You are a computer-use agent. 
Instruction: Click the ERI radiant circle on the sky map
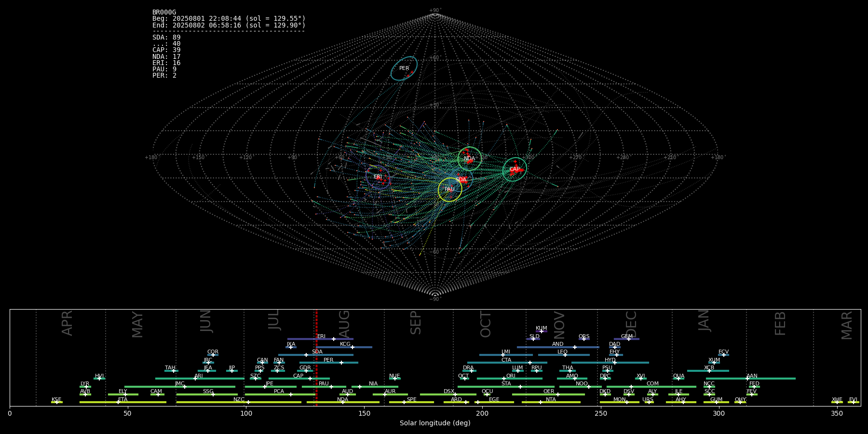point(378,177)
